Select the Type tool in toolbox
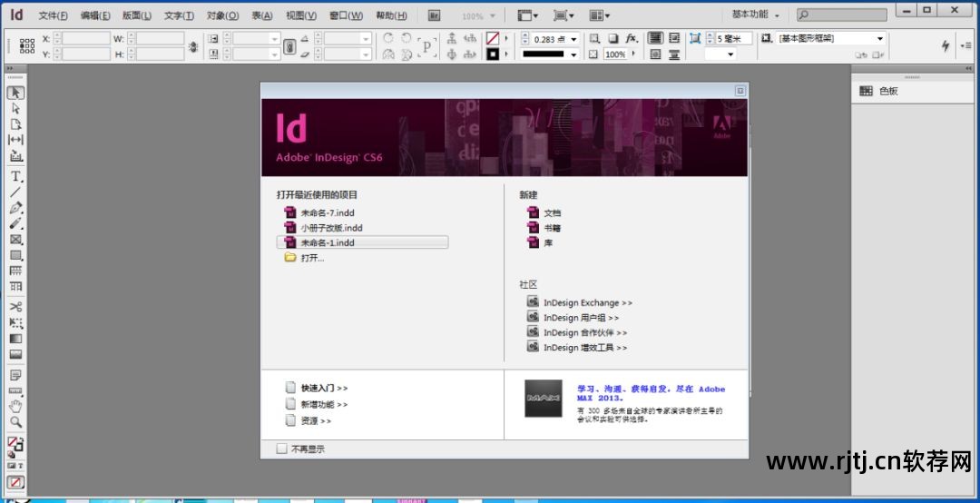Screen dimensions: 980x503 tap(15, 176)
